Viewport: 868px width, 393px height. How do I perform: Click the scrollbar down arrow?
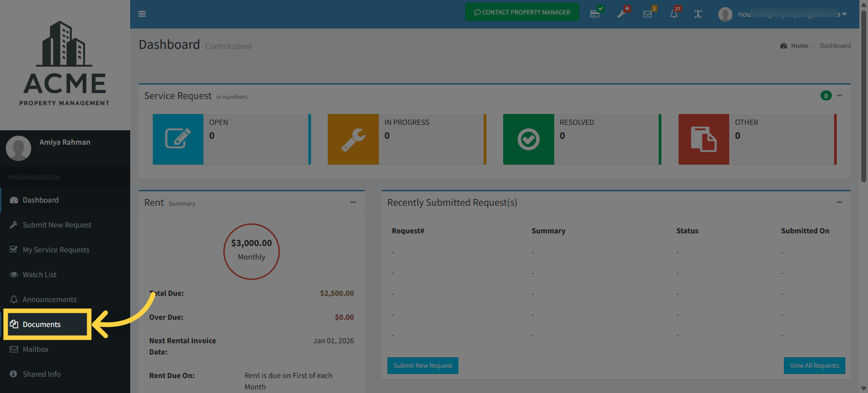point(863,388)
